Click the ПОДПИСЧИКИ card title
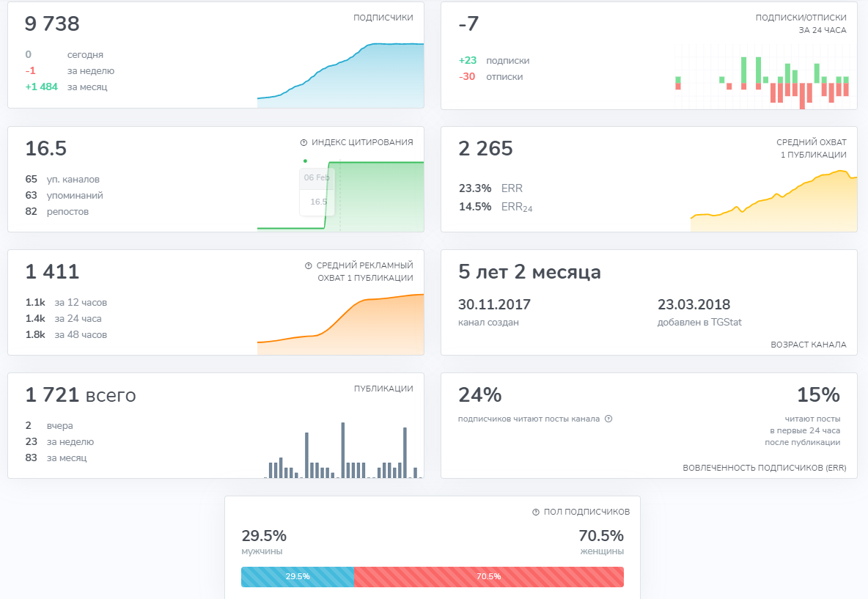The image size is (868, 599). (383, 18)
